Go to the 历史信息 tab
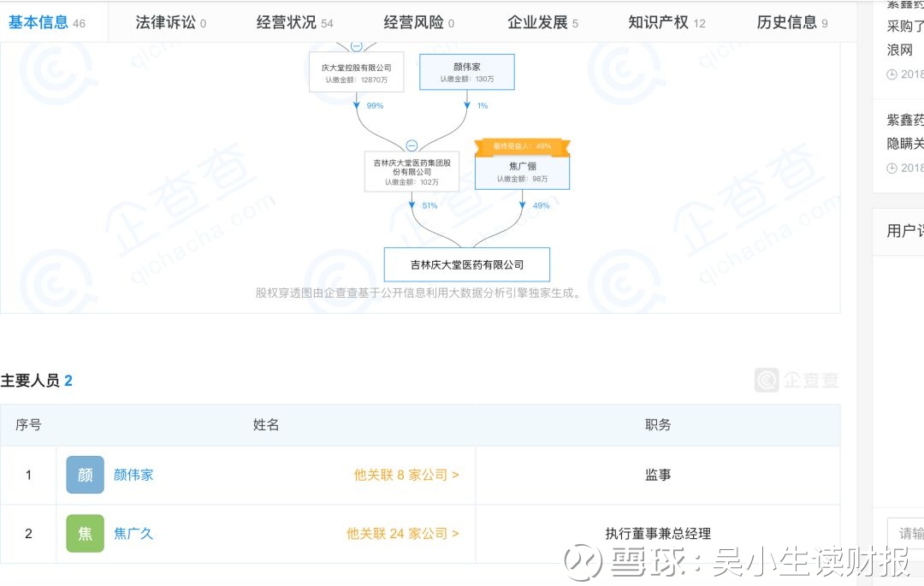 [x=791, y=22]
